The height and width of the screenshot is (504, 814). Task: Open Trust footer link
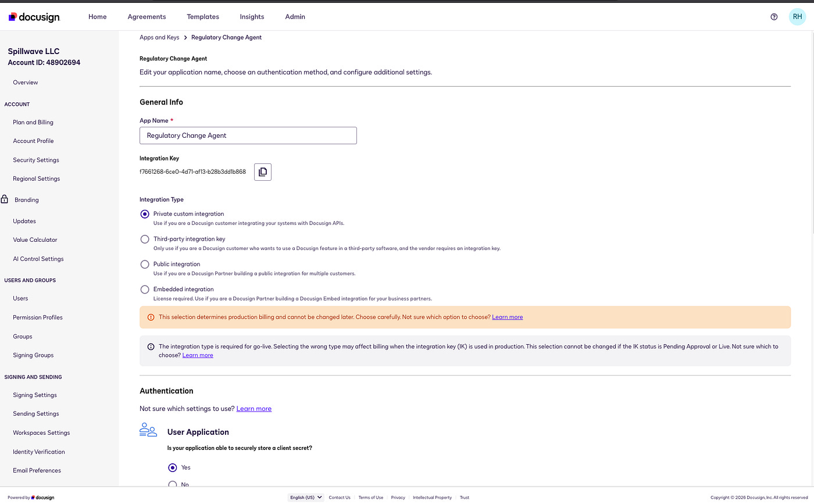[465, 498]
